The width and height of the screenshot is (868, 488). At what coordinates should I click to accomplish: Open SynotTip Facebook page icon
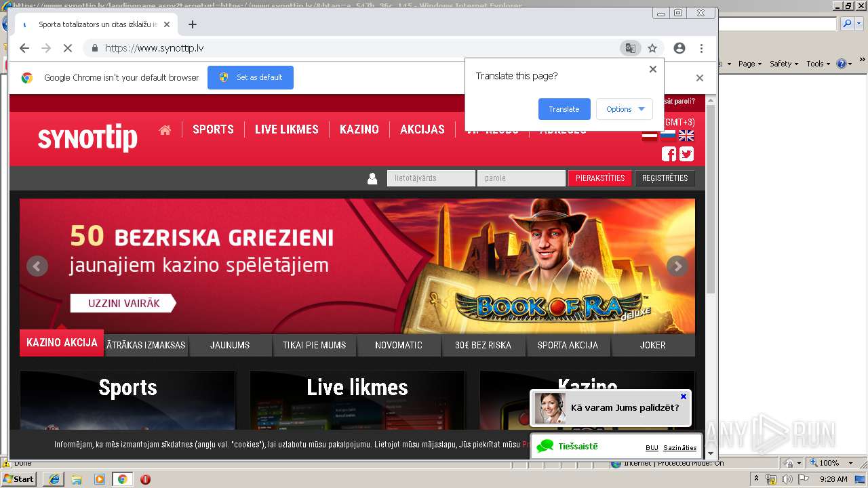tap(669, 154)
